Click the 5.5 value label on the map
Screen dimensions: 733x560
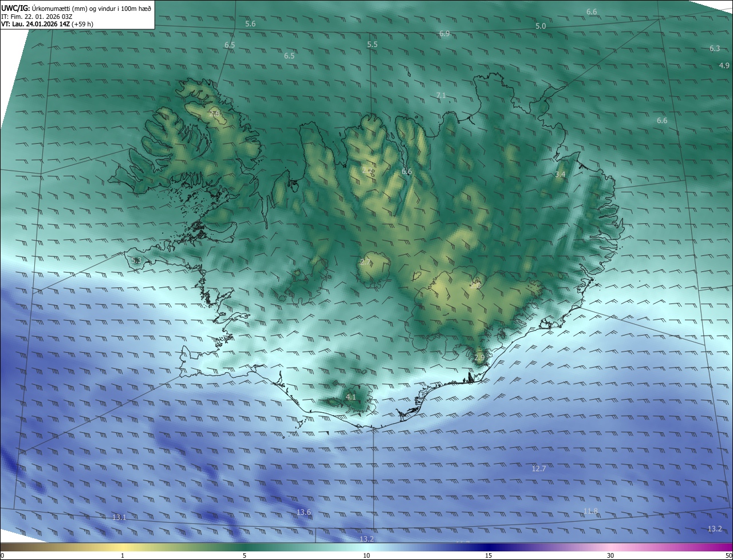click(x=372, y=44)
